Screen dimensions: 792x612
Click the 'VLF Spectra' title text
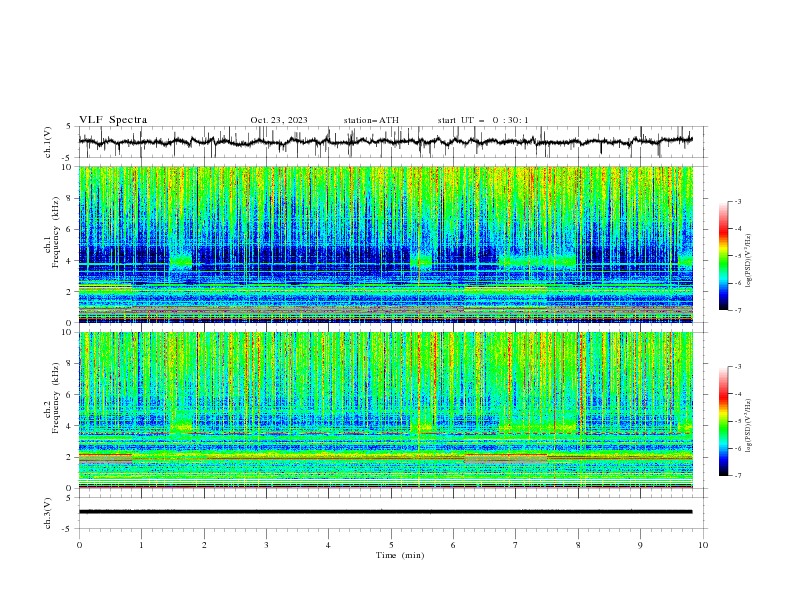click(113, 120)
